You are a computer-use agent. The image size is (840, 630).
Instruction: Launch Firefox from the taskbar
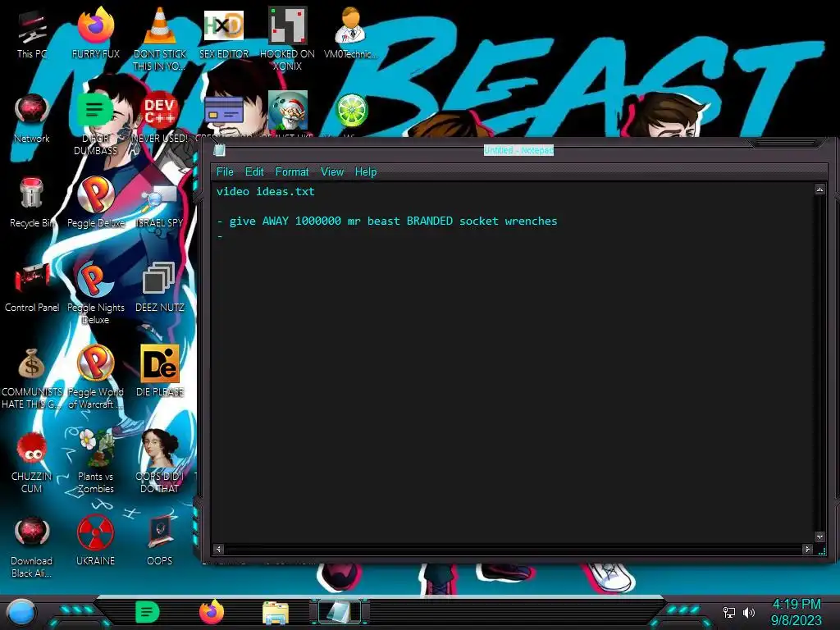[212, 612]
